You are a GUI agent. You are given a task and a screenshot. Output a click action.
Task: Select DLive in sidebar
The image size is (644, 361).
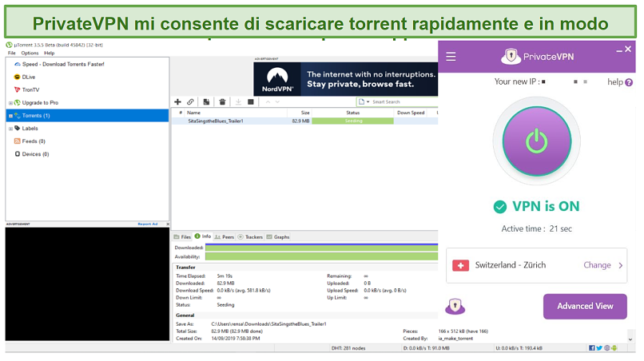click(28, 77)
